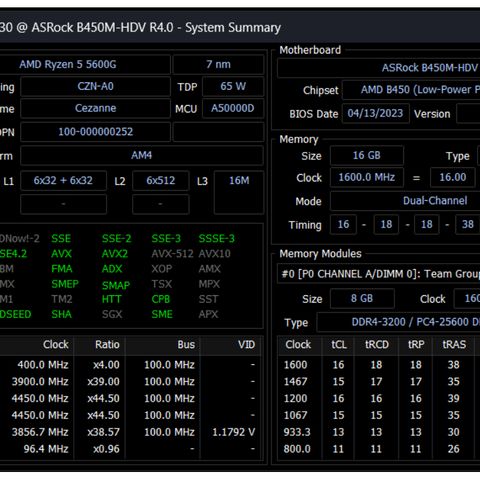480x480 pixels.
Task: Click the memory timing value 38
Action: click(468, 225)
